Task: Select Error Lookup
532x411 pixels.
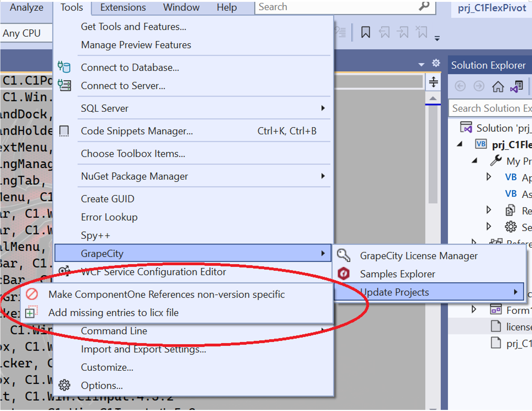Action: coord(194,217)
